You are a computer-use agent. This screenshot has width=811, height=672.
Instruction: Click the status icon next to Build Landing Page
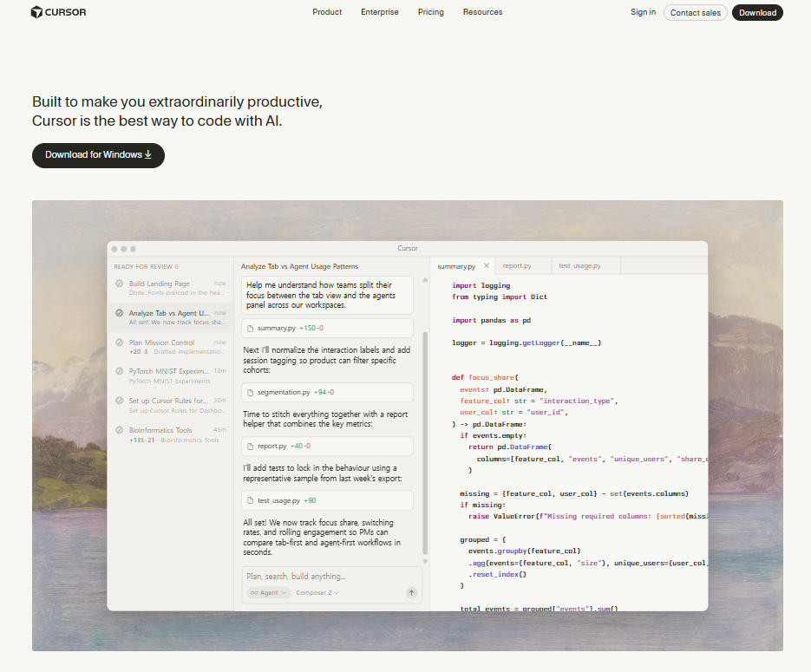pyautogui.click(x=119, y=284)
